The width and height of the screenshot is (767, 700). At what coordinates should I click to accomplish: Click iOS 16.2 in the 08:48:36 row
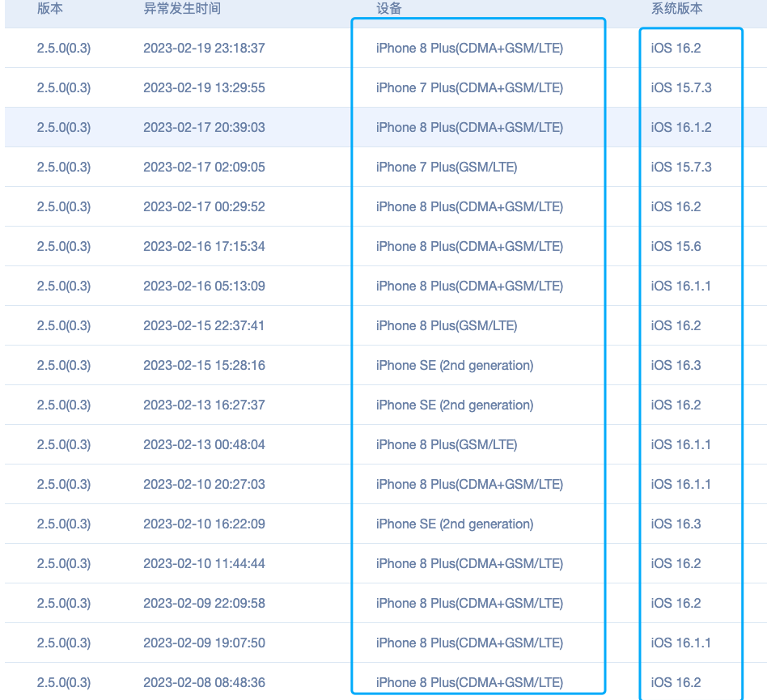tap(676, 682)
